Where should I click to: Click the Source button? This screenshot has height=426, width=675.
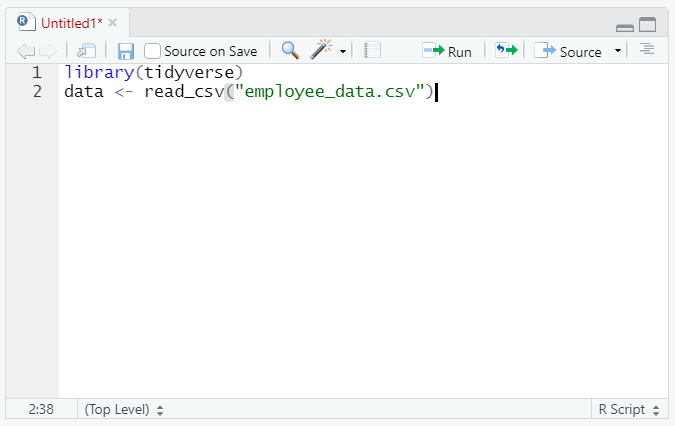(x=570, y=51)
